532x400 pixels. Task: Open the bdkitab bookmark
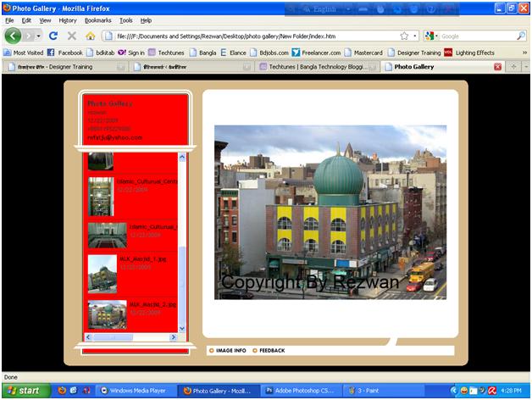coord(101,53)
